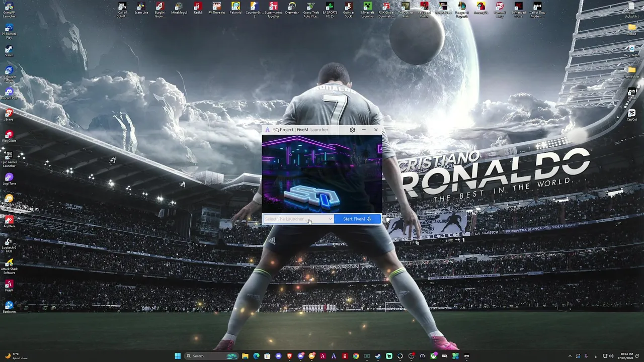Click the SQ Project launcher logo icon
Viewport: 644px width, 362px height.
(x=268, y=130)
